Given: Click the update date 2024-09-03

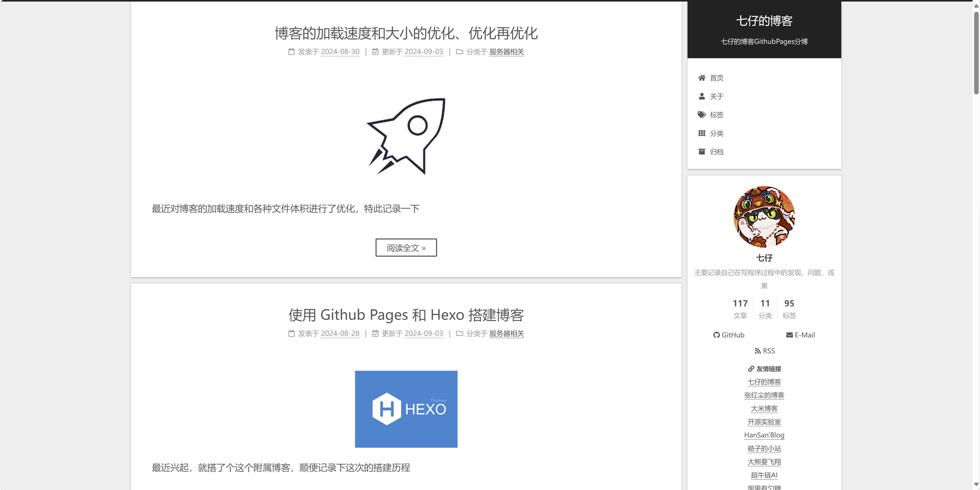Looking at the screenshot, I should [423, 52].
